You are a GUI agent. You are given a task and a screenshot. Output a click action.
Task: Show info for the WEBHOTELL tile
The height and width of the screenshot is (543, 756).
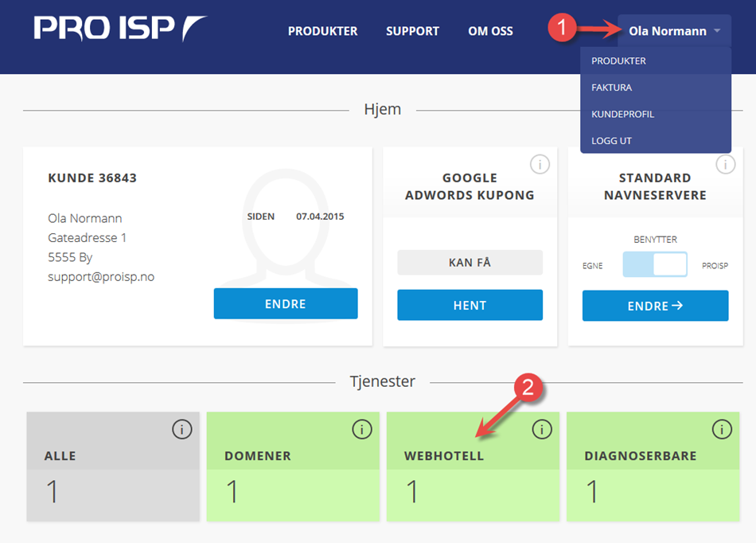(x=541, y=428)
